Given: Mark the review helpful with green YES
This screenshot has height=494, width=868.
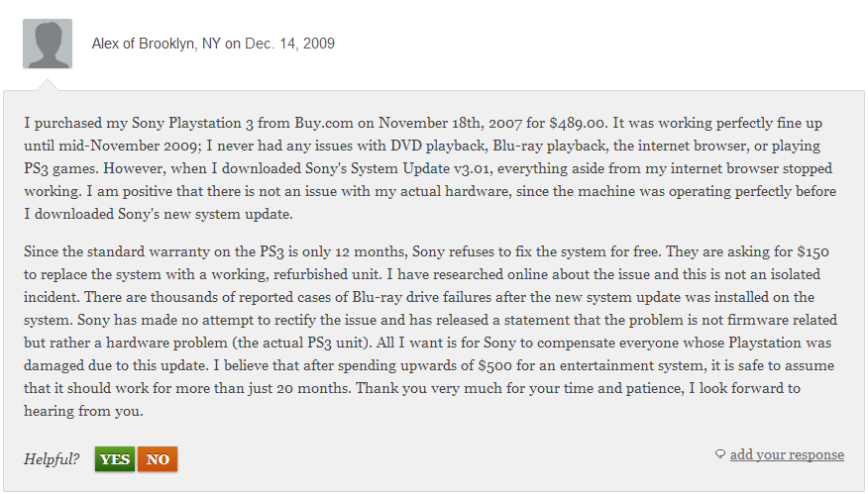Looking at the screenshot, I should point(115,459).
